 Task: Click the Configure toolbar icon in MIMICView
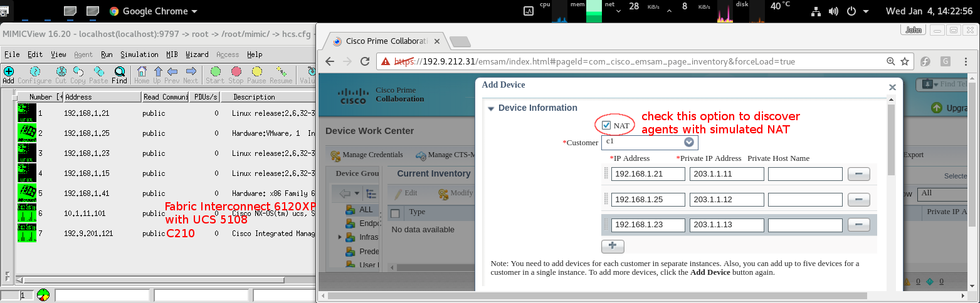35,75
